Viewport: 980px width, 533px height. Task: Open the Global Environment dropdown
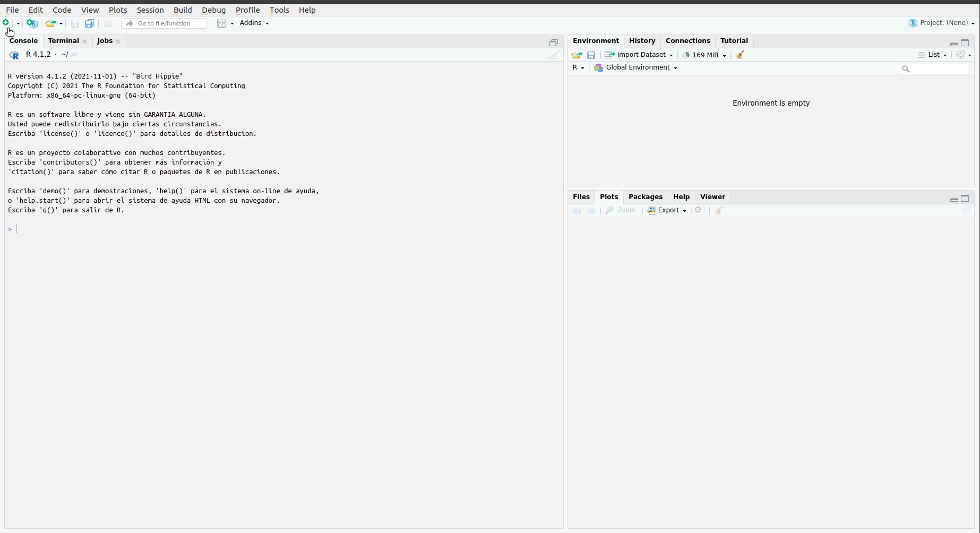[x=635, y=67]
